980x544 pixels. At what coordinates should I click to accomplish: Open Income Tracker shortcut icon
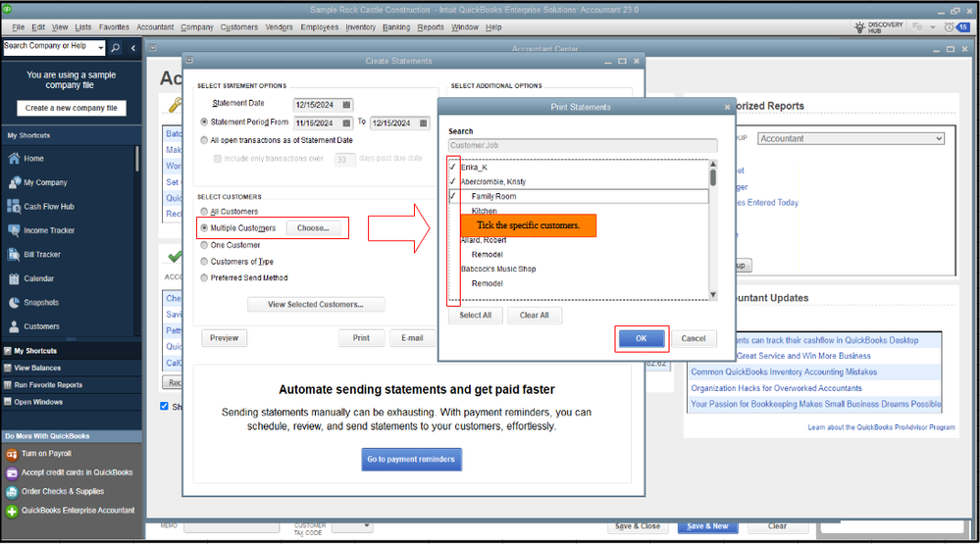(x=14, y=230)
